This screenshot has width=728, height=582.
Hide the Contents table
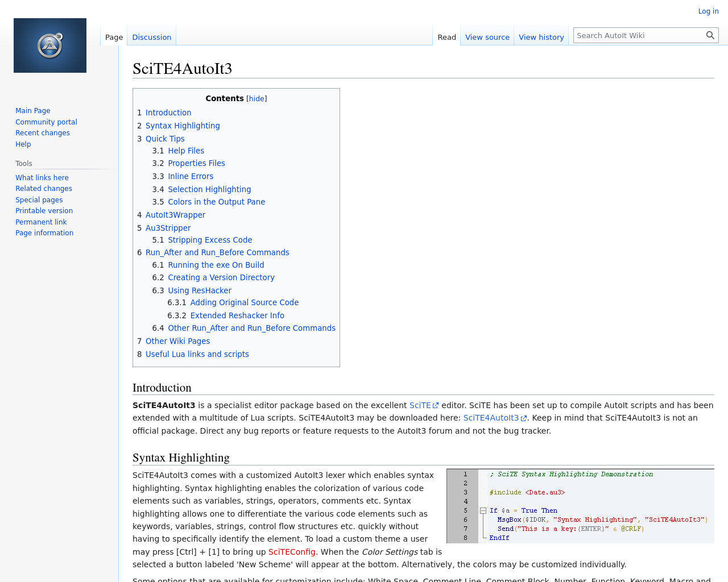(x=257, y=98)
